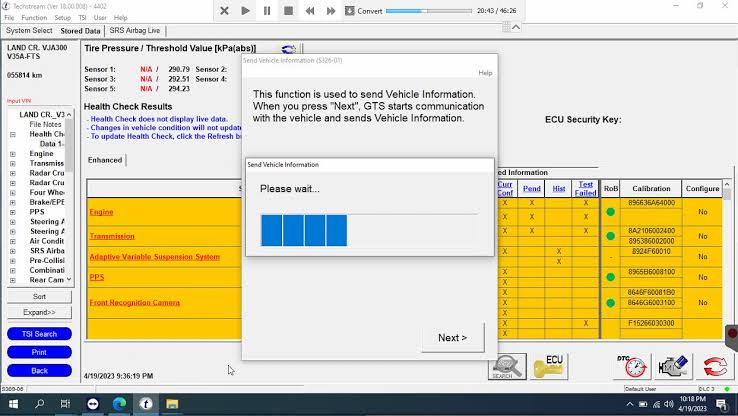Open the ECU key icon
This screenshot has width=738, height=416.
(550, 367)
